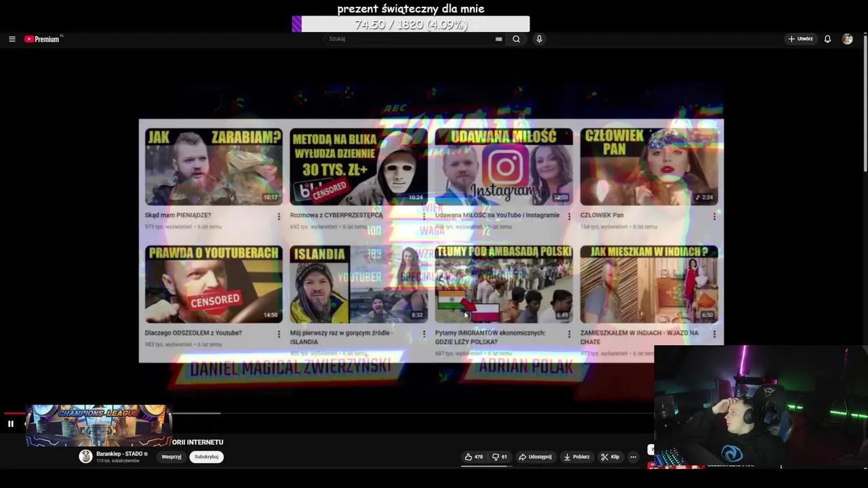
Task: Click the streamer webcam overlay
Action: point(761,407)
